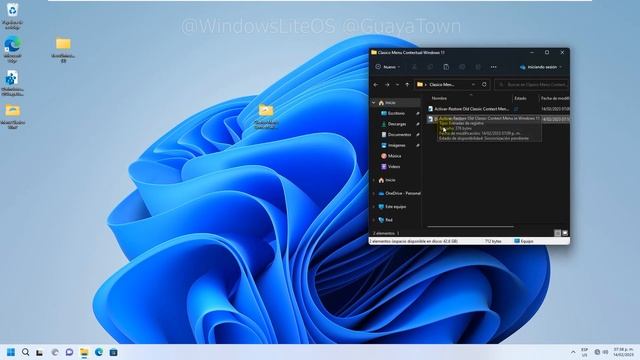Launch Microsoft Edge from the taskbar
Image resolution: width=640 pixels, height=360 pixels.
click(x=99, y=352)
